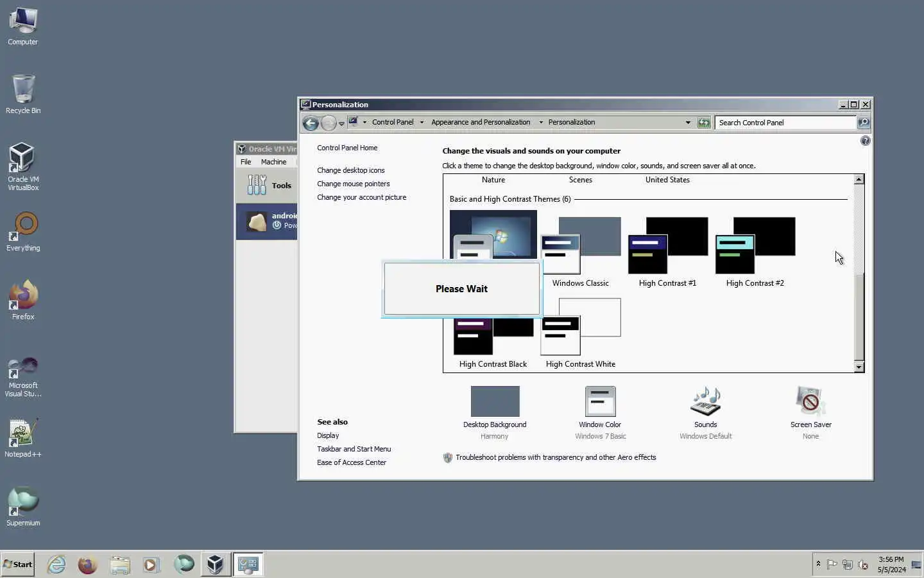Image resolution: width=924 pixels, height=578 pixels.
Task: Launch Firefox from the taskbar
Action: tap(88, 565)
